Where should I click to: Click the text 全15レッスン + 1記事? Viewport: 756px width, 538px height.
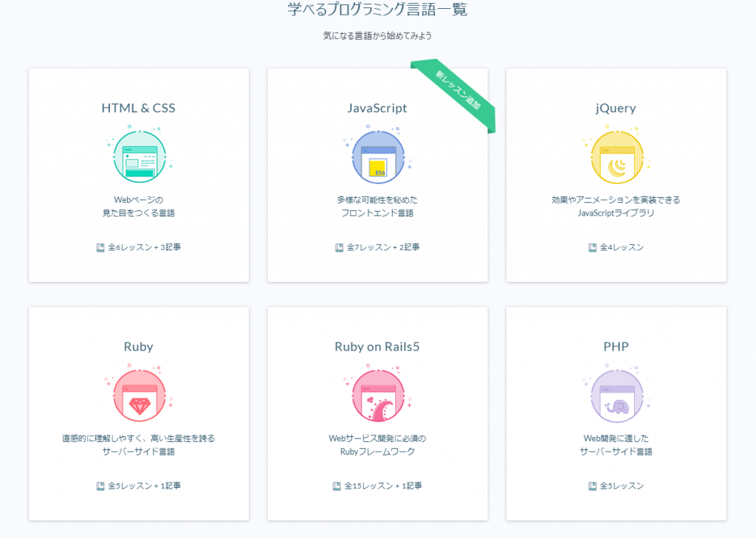[x=383, y=486]
